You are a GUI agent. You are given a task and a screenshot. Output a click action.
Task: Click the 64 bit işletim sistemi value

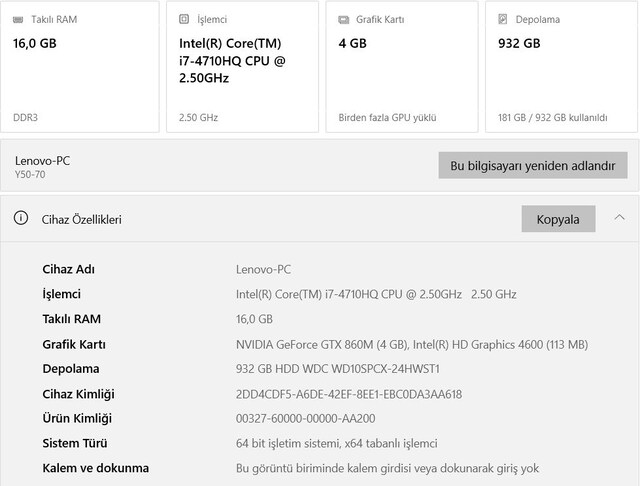point(337,444)
